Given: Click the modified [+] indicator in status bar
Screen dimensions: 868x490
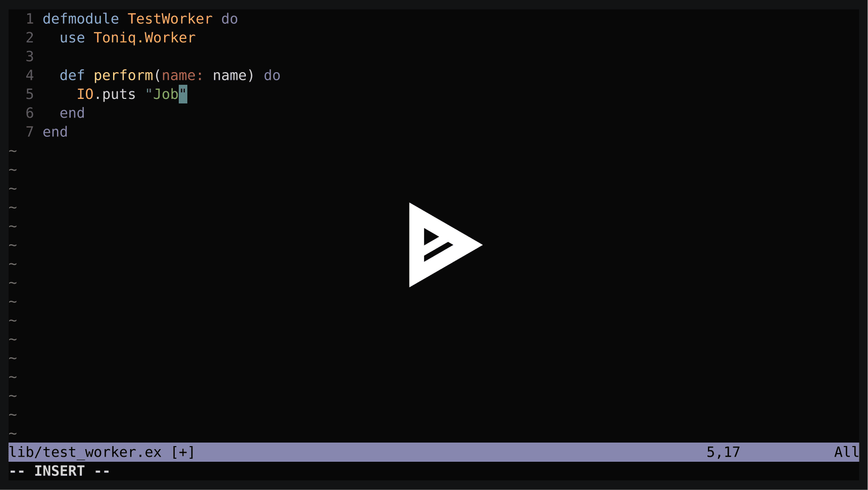Looking at the screenshot, I should coord(182,452).
